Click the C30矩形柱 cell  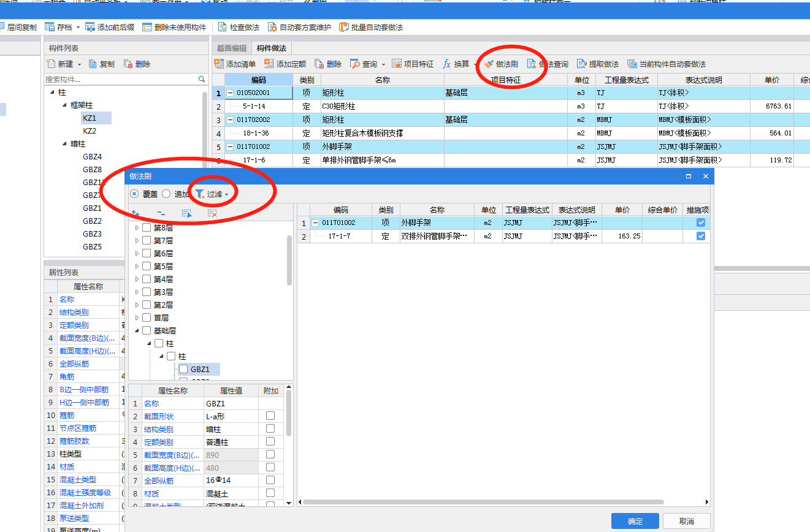pos(383,106)
